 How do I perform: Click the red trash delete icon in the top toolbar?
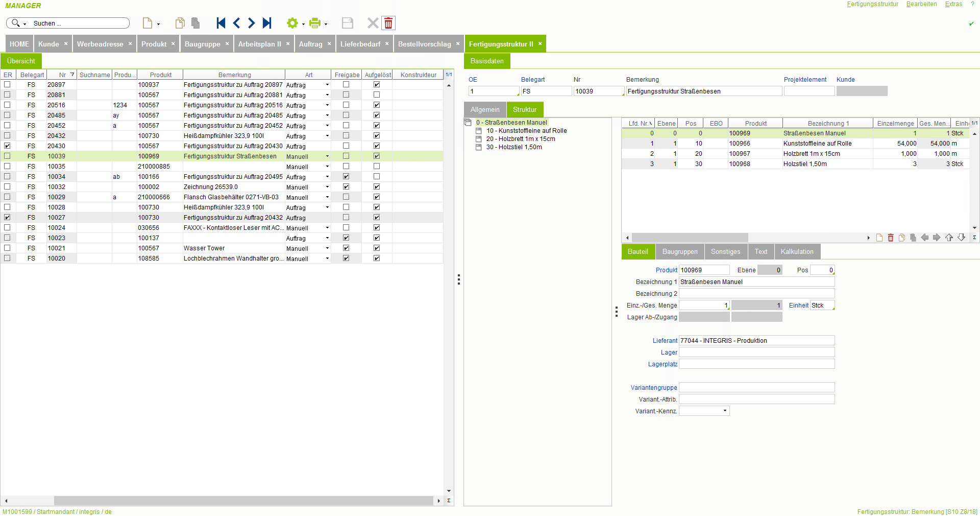[x=388, y=23]
